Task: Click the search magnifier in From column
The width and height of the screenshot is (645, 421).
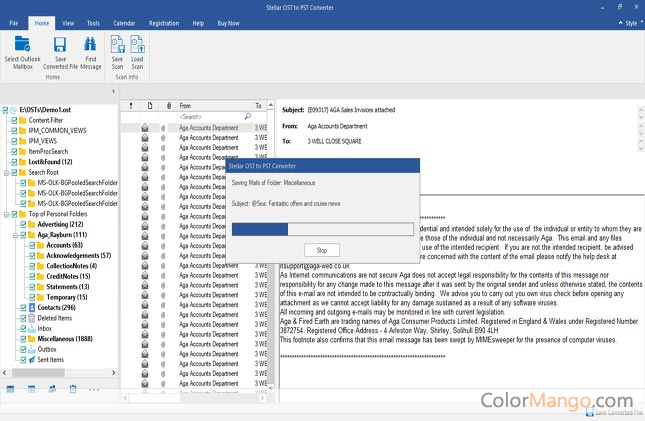Action: pos(248,116)
